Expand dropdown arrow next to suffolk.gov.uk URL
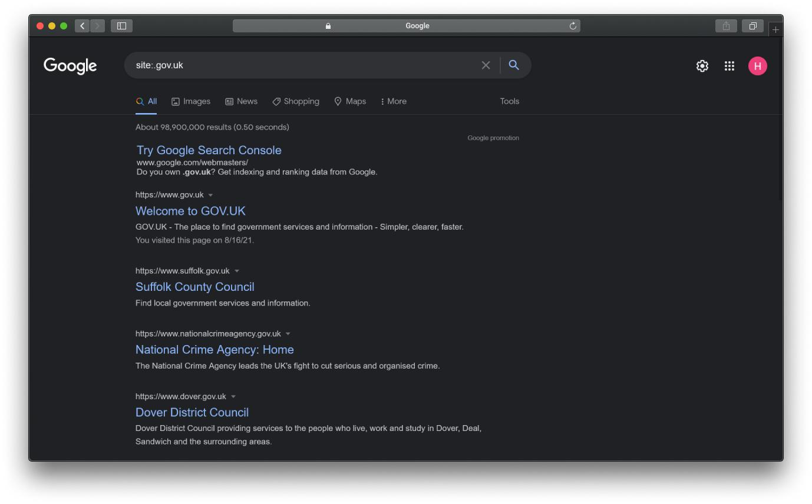Screen dimensions: 812x504 tap(237, 271)
